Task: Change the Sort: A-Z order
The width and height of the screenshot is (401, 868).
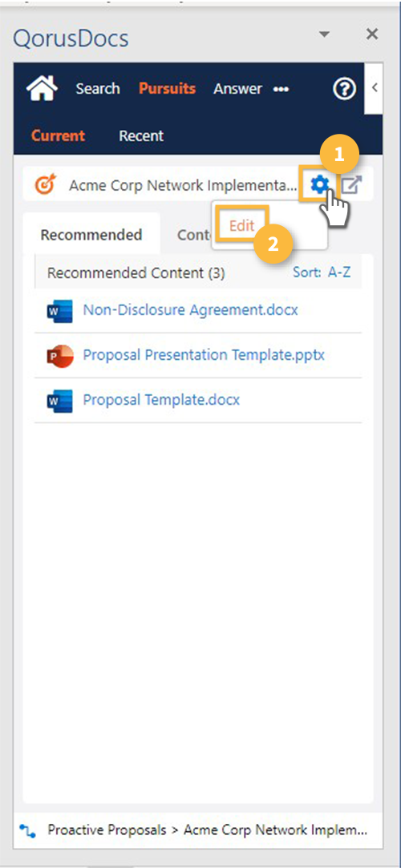Action: click(322, 273)
